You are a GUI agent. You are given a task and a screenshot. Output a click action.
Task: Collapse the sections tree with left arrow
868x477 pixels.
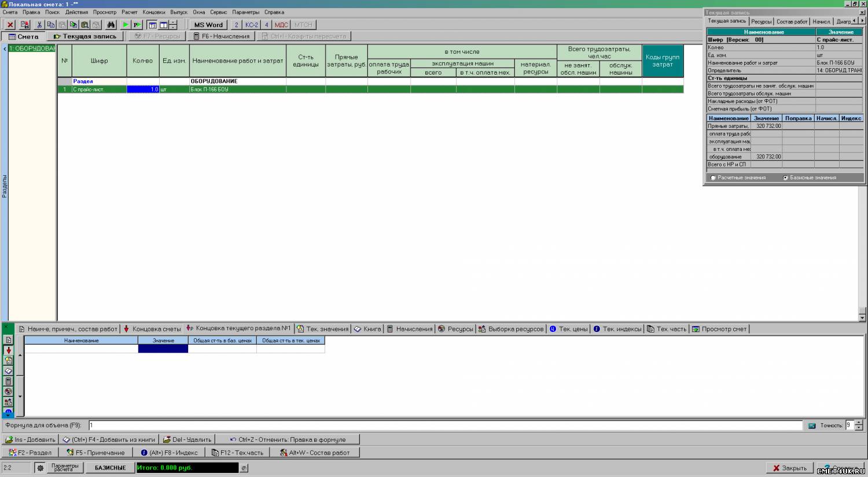click(x=5, y=49)
